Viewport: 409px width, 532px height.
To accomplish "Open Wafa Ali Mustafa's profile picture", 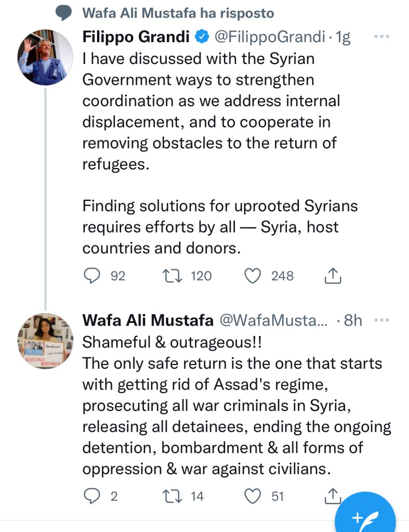I will click(x=45, y=341).
